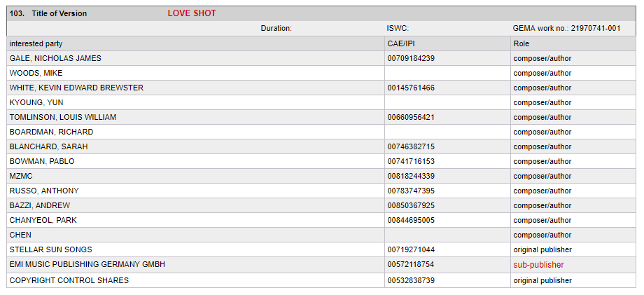The height and width of the screenshot is (295, 644).
Task: Click WHITE, KEVIN EDWARD BREWSTER name
Action: pyautogui.click(x=76, y=88)
